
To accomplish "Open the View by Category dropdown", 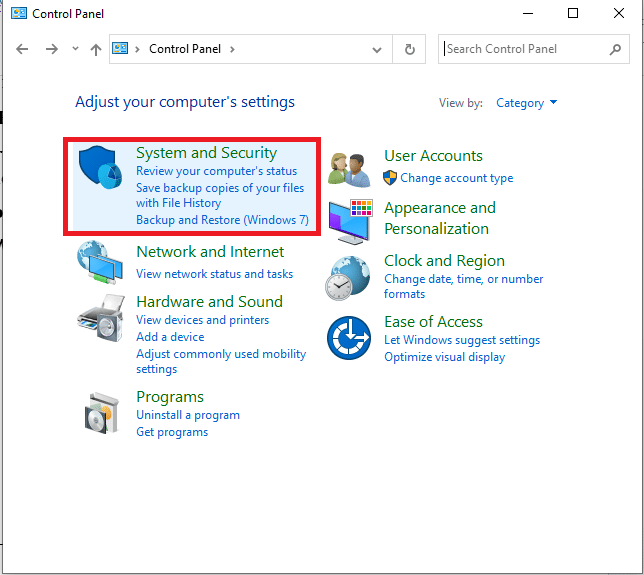I will click(x=526, y=103).
